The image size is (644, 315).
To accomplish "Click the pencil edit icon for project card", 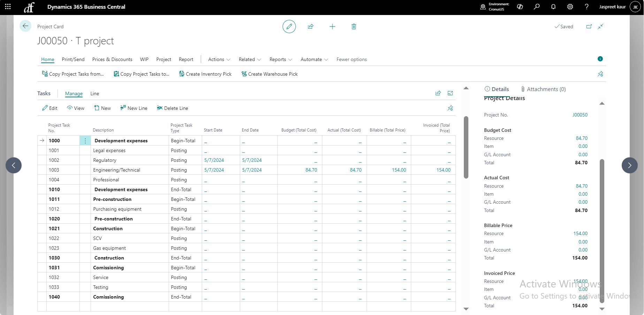I will [289, 27].
